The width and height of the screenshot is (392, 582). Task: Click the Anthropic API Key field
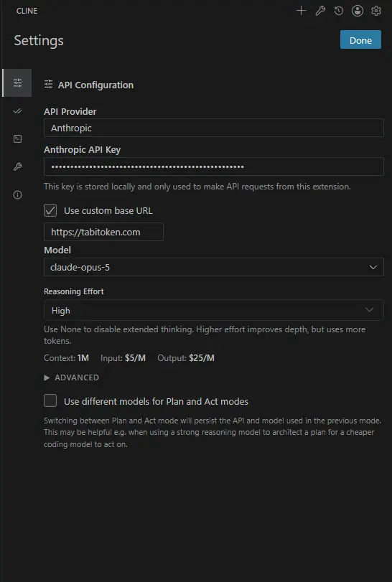point(214,166)
